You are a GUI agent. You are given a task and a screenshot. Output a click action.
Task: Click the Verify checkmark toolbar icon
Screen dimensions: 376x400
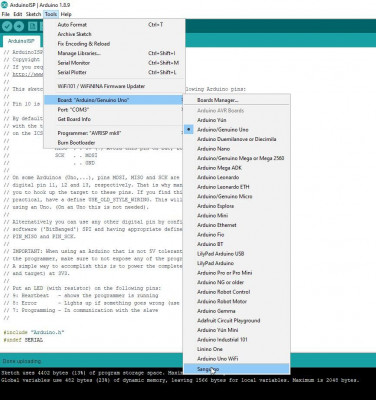click(x=7, y=26)
